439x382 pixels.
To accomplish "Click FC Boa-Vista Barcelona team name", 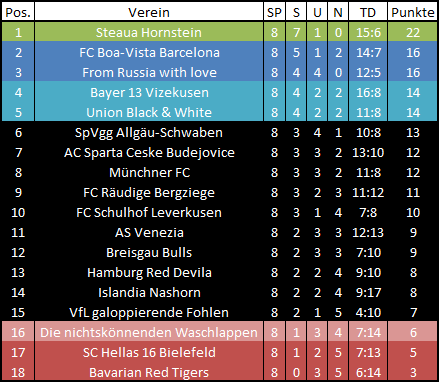I will 149,52.
